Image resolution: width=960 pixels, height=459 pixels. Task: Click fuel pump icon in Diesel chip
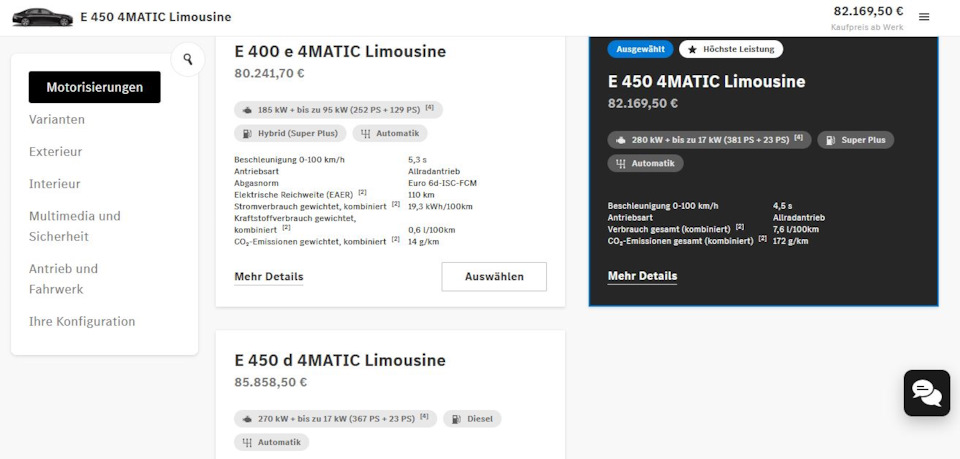click(x=456, y=419)
